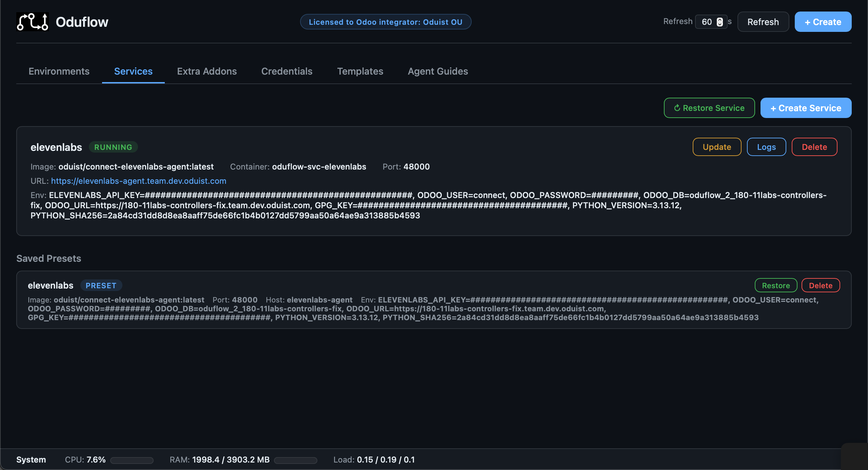This screenshot has width=868, height=470.
Task: Click the Oduflow logo icon
Action: click(x=32, y=22)
